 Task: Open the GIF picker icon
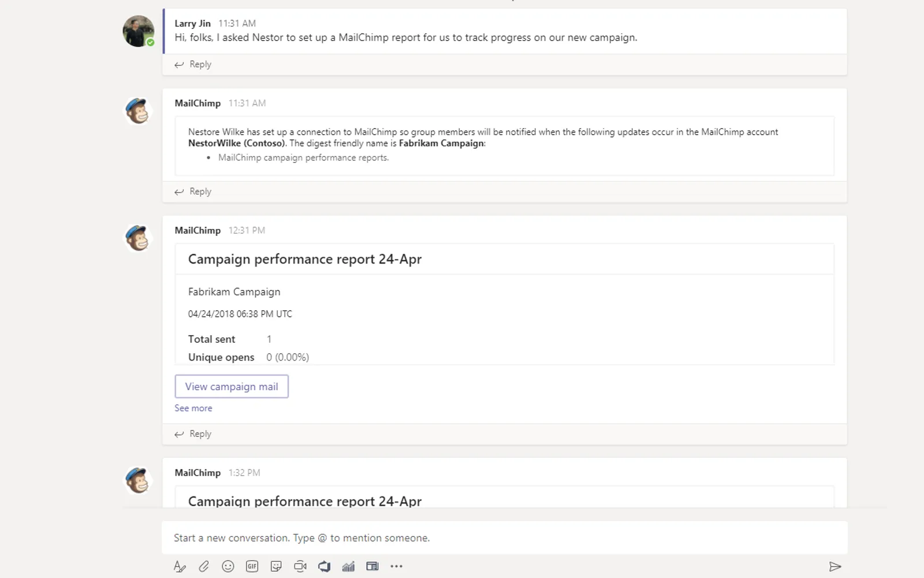(x=252, y=566)
